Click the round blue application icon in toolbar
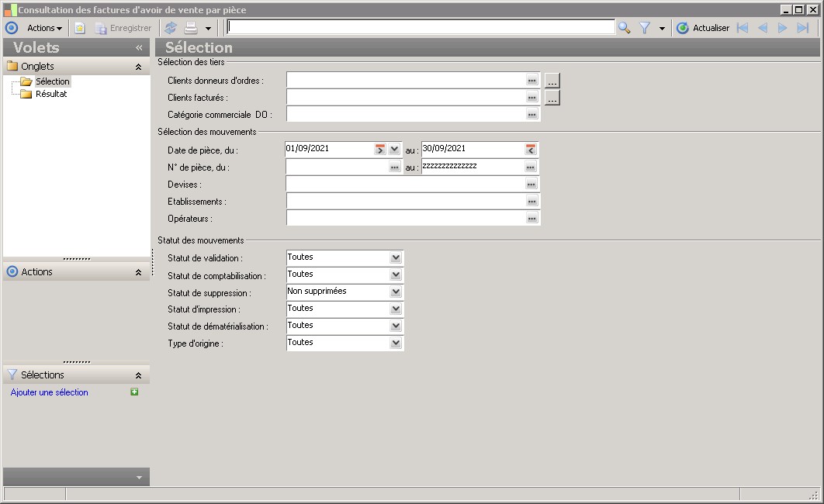 12,28
